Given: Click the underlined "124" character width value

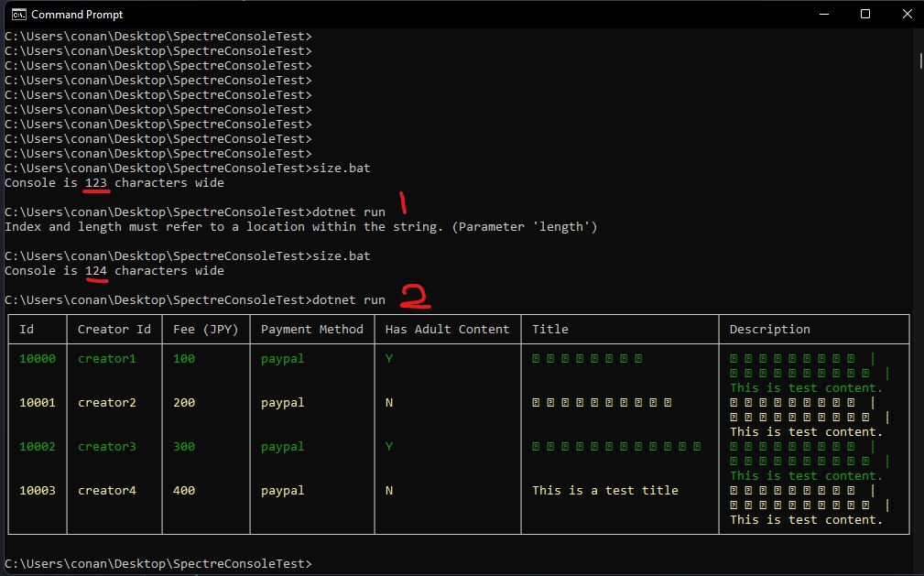Looking at the screenshot, I should [x=95, y=270].
